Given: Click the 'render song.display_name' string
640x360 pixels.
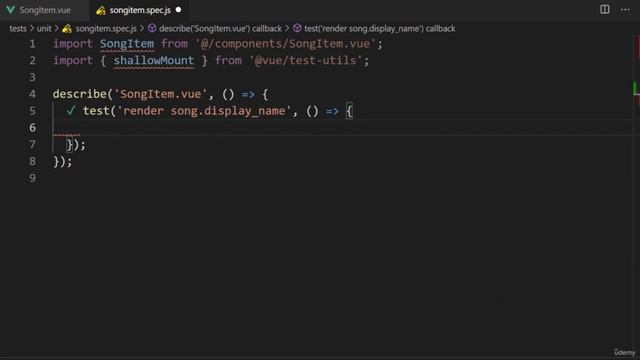Looking at the screenshot, I should point(204,111).
